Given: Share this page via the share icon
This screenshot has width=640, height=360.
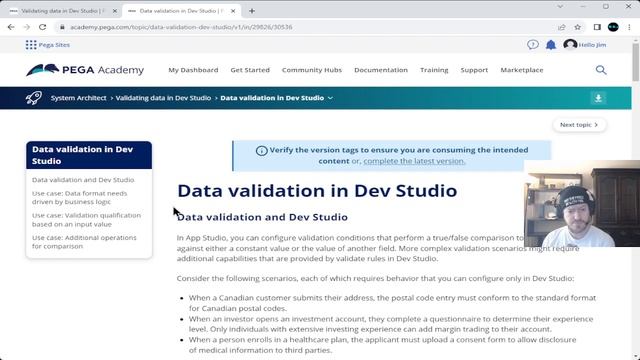Looking at the screenshot, I should [x=562, y=27].
